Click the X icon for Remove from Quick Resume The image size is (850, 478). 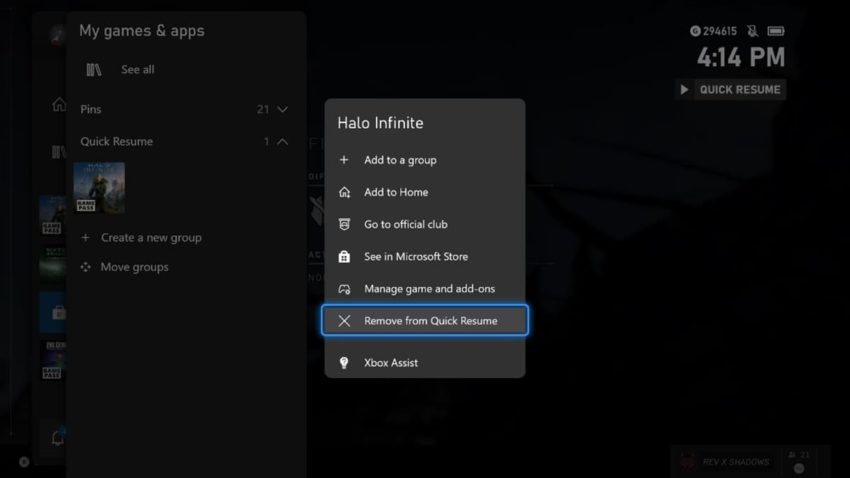coord(344,321)
